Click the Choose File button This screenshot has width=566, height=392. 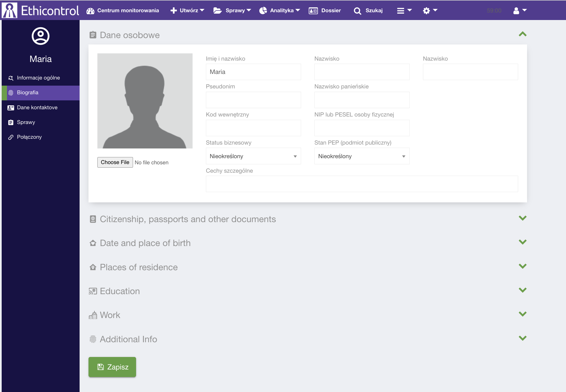[x=115, y=162]
